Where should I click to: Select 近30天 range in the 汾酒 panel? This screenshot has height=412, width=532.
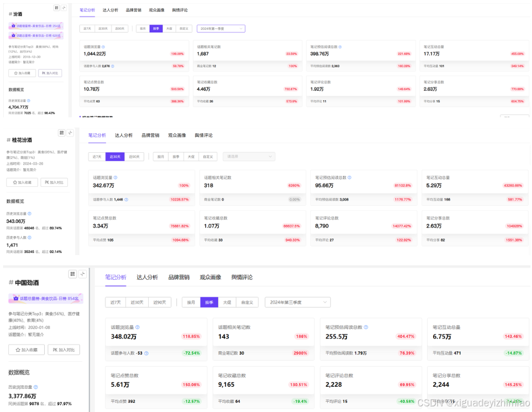coord(103,28)
